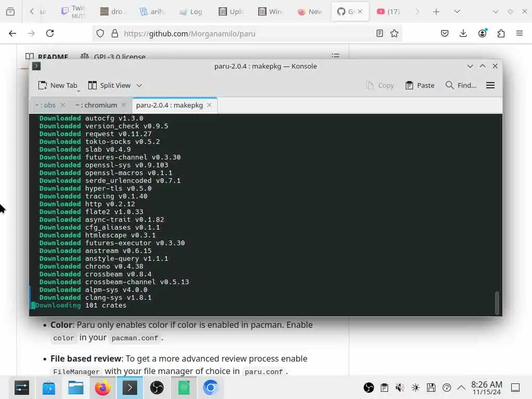This screenshot has height=399, width=532.
Task: Maximize the Konsole window
Action: click(x=483, y=66)
